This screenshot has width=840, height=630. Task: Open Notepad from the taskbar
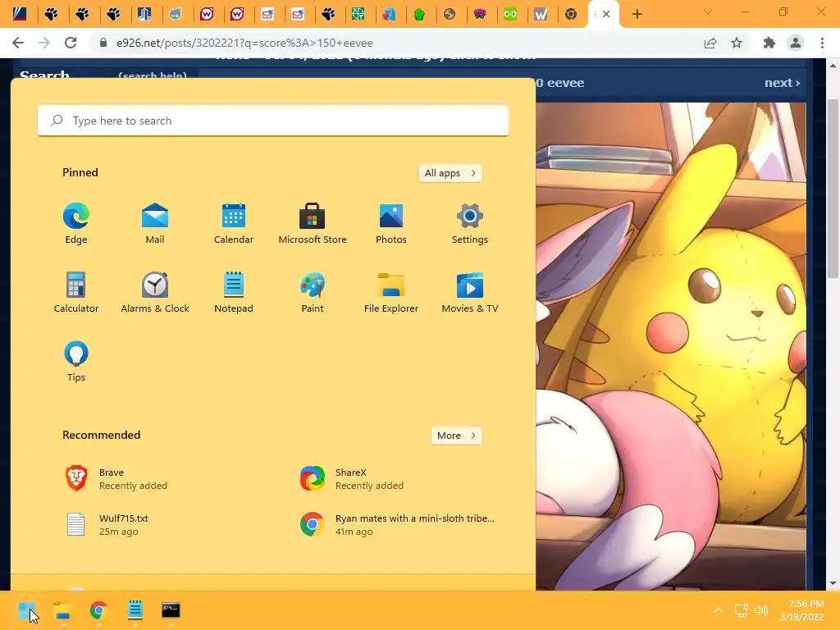[135, 610]
